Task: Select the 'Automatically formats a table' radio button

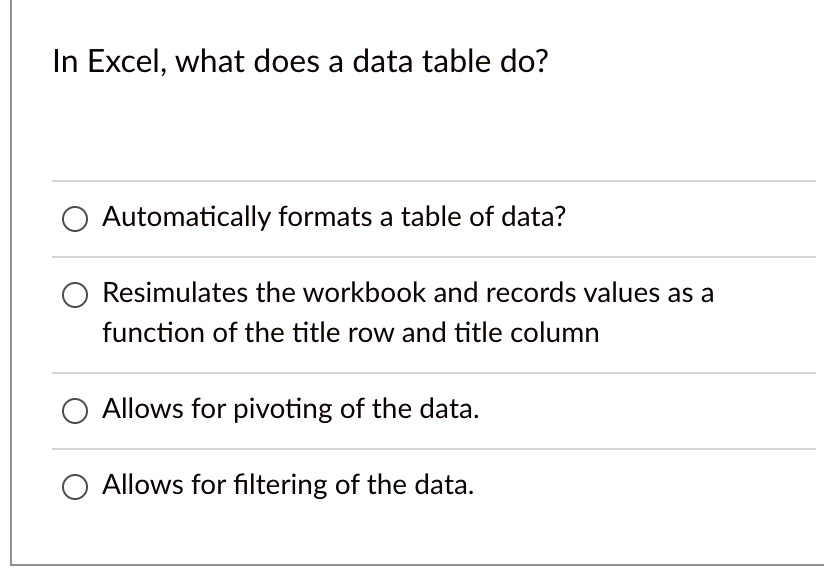Action: tap(75, 219)
